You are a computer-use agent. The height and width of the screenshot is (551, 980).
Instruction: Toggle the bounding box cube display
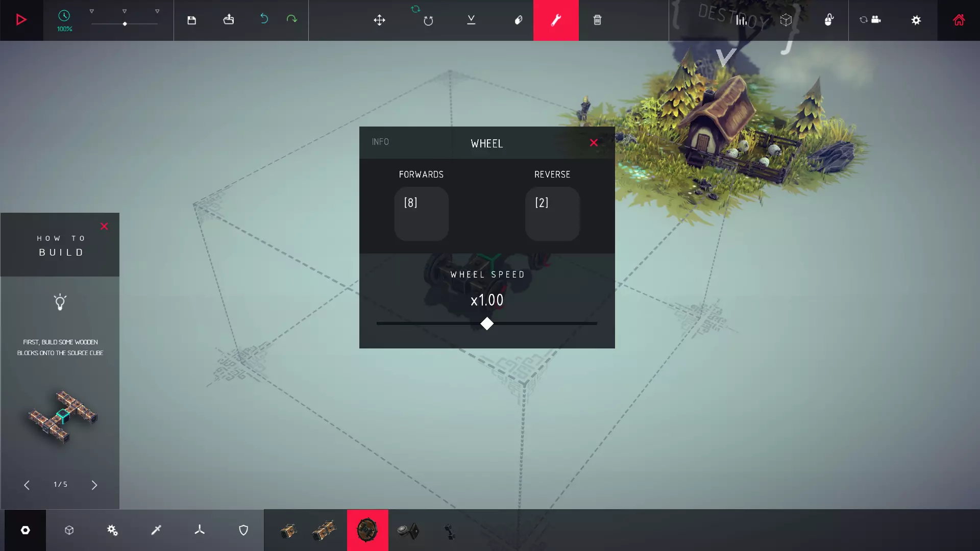(x=786, y=20)
